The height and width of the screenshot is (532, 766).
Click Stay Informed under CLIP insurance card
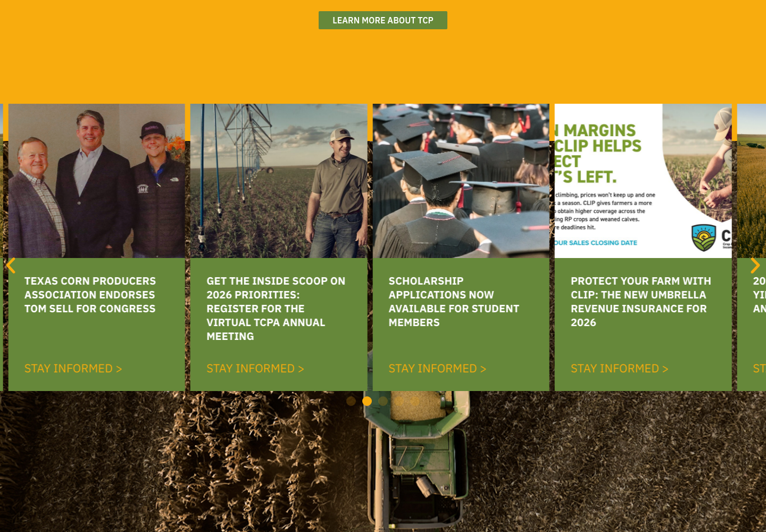pos(620,368)
